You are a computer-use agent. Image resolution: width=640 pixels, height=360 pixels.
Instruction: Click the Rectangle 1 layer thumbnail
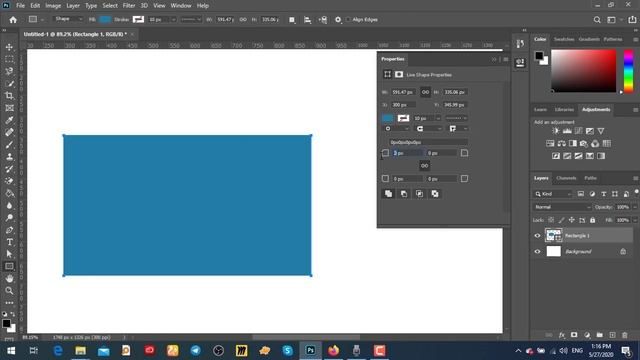coord(553,236)
